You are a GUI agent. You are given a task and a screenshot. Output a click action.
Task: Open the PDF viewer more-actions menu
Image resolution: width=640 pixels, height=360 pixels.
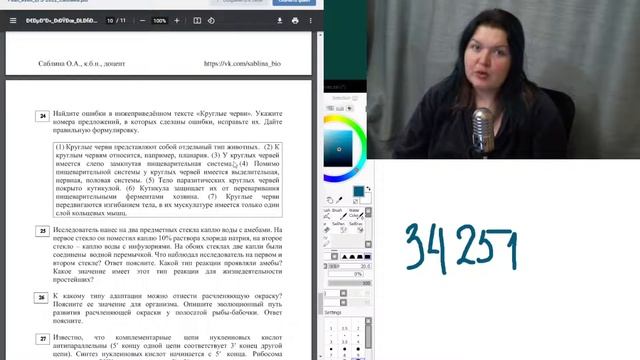click(311, 20)
